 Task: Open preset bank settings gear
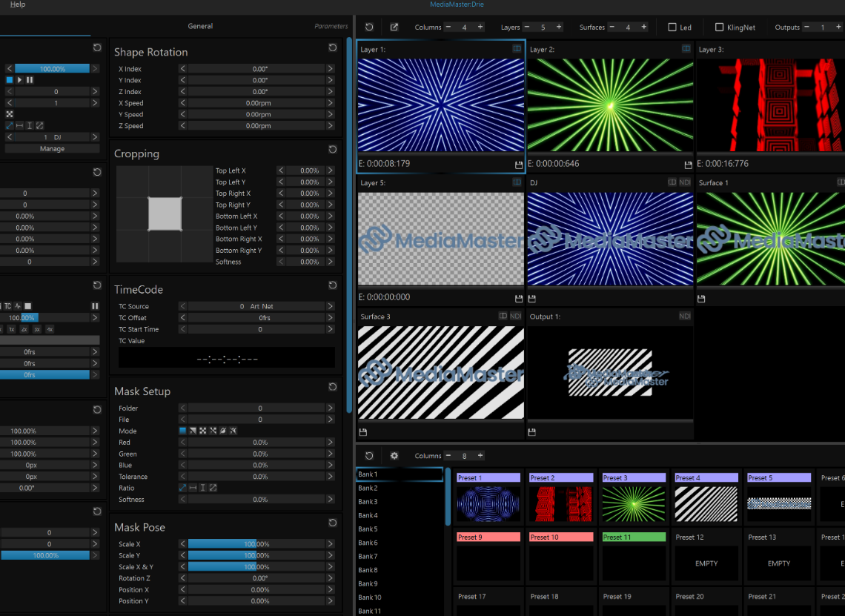pyautogui.click(x=394, y=456)
